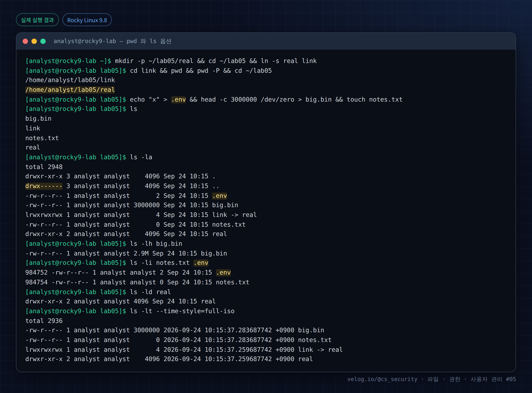
Task: Click the 'ls -lh big.bin' command line
Action: 104,244
